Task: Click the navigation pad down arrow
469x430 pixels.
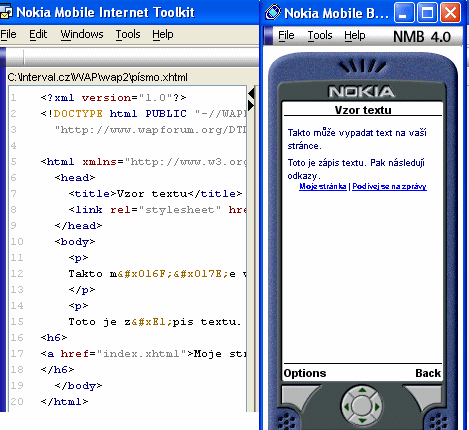Action: point(362,421)
